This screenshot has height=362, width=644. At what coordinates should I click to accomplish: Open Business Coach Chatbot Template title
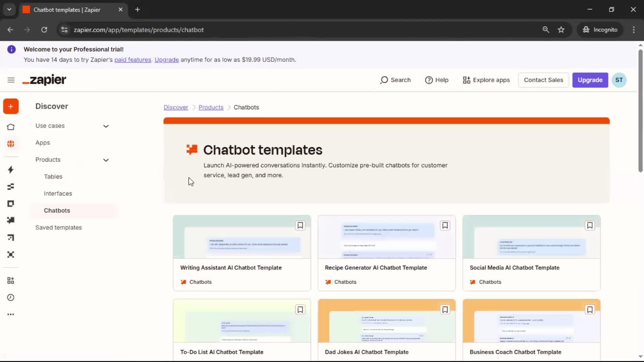pyautogui.click(x=515, y=352)
